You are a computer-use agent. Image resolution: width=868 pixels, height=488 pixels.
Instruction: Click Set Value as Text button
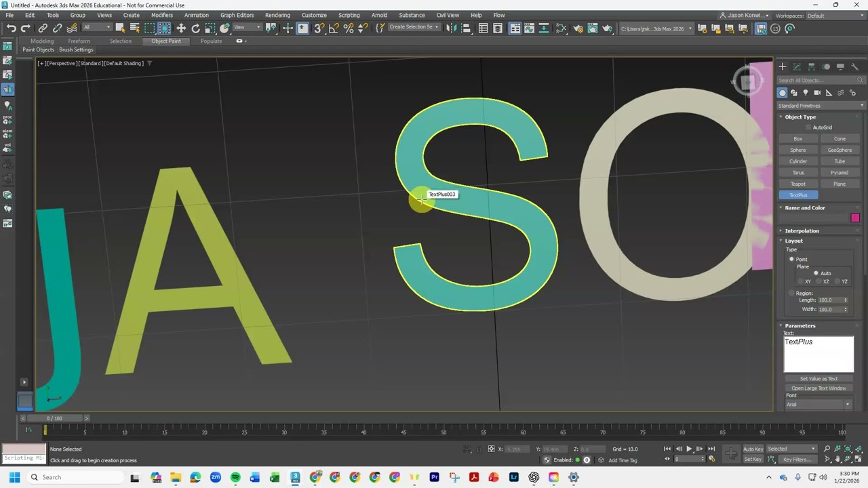(x=818, y=379)
